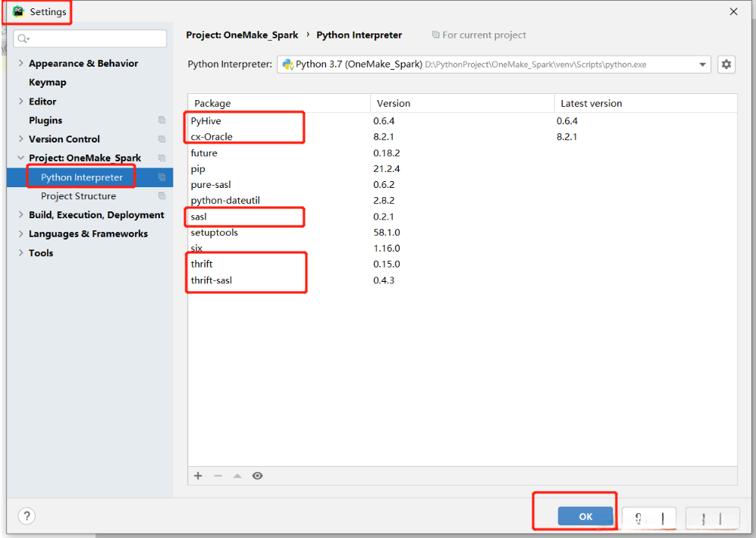Click Project: OneMake_Spark in the breadcrumb

242,35
